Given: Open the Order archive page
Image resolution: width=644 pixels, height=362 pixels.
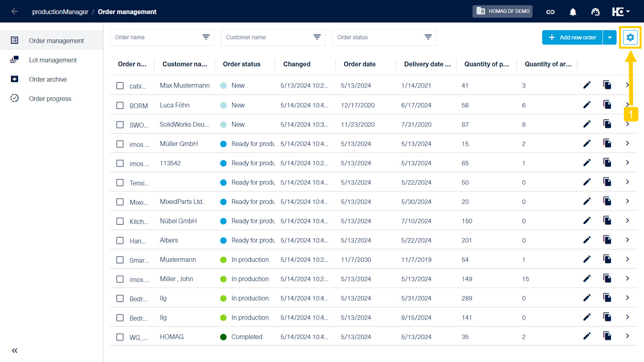Looking at the screenshot, I should coord(48,79).
